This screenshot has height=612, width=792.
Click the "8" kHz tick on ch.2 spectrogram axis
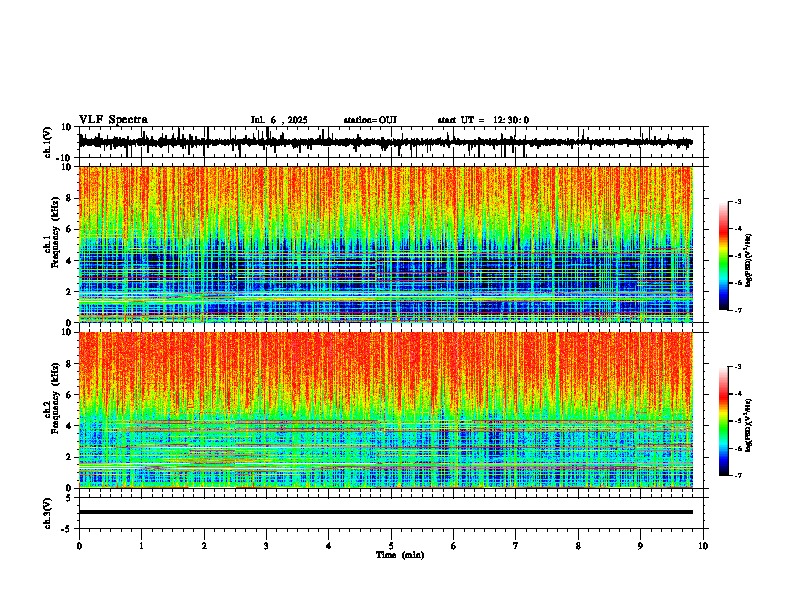coord(70,364)
